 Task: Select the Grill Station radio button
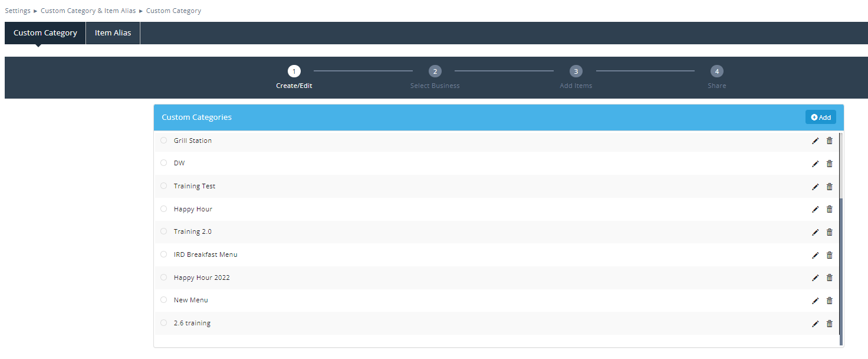click(x=163, y=141)
